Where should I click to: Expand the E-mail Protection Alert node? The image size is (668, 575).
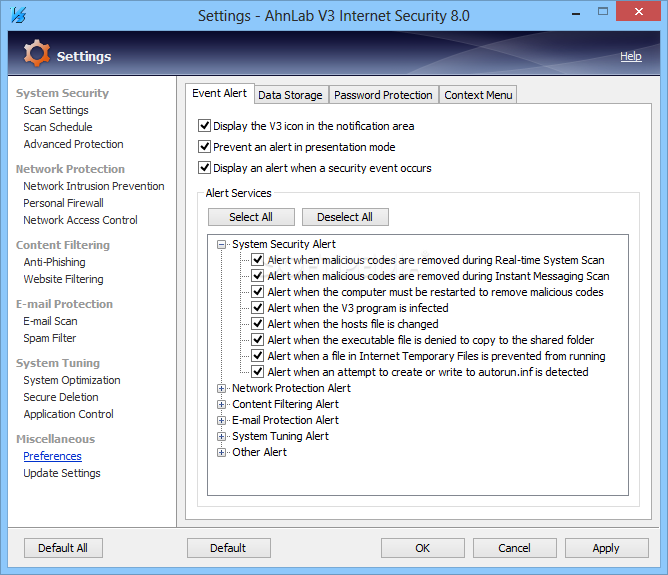tap(221, 420)
